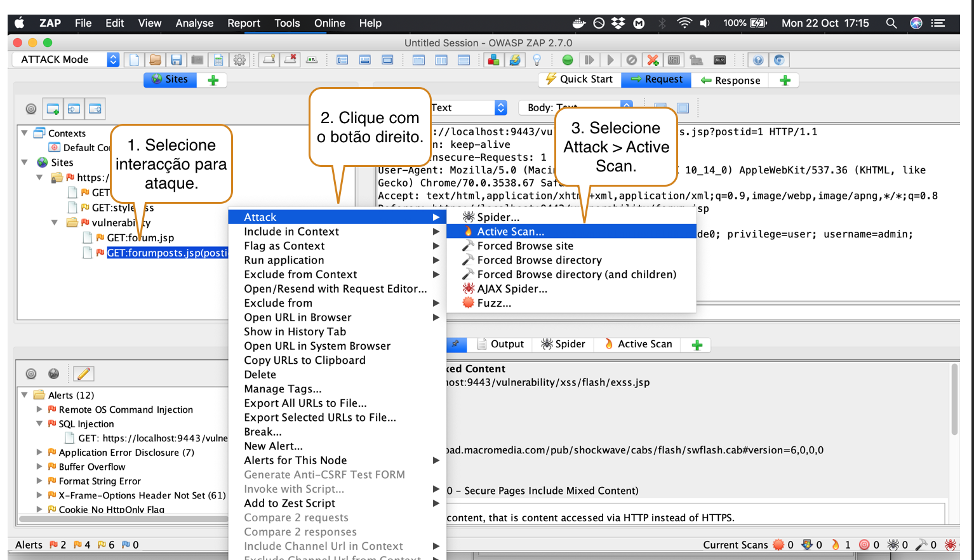
Task: Collapse the vulnerability folder node
Action: (55, 222)
